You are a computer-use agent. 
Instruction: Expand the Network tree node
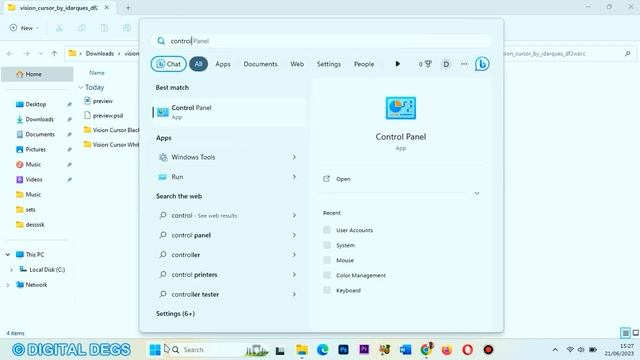7,284
